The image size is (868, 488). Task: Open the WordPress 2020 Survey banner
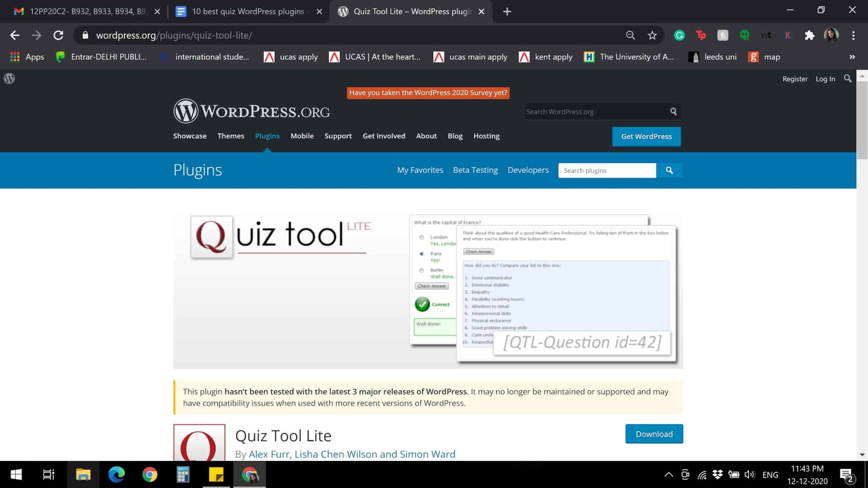pos(428,93)
